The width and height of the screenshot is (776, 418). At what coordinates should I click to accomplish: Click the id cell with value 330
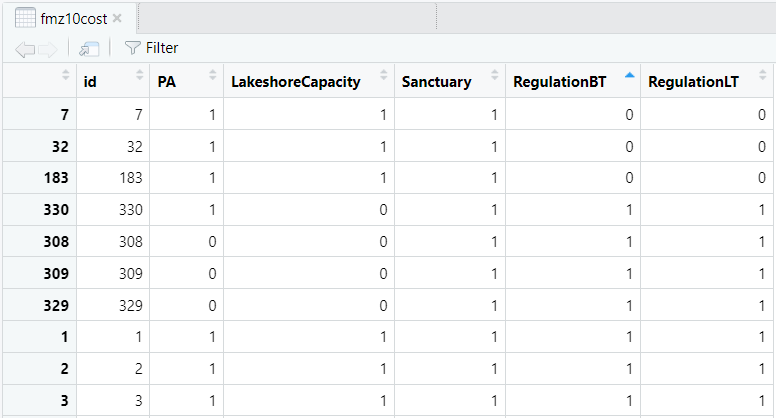point(131,210)
